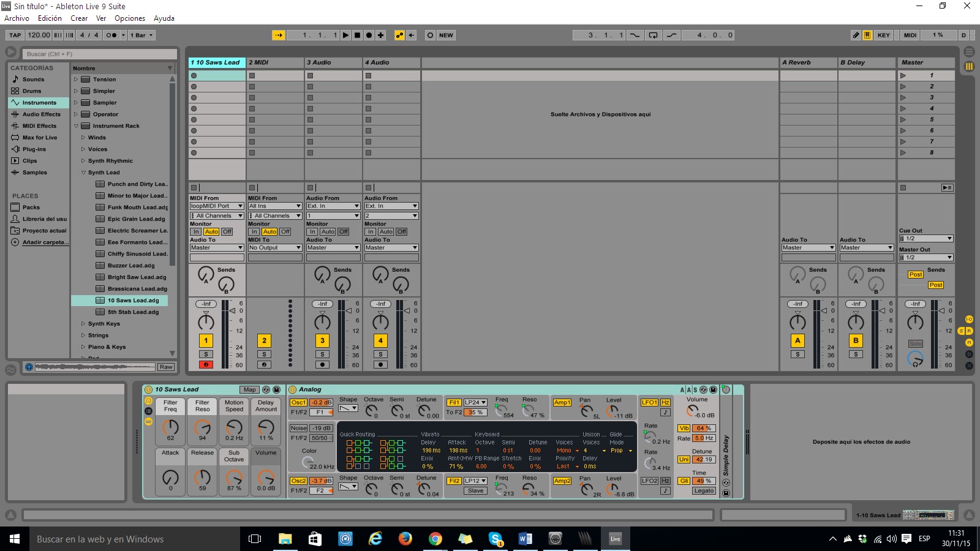The width and height of the screenshot is (980, 551).
Task: Open the Ver menu
Action: click(101, 18)
